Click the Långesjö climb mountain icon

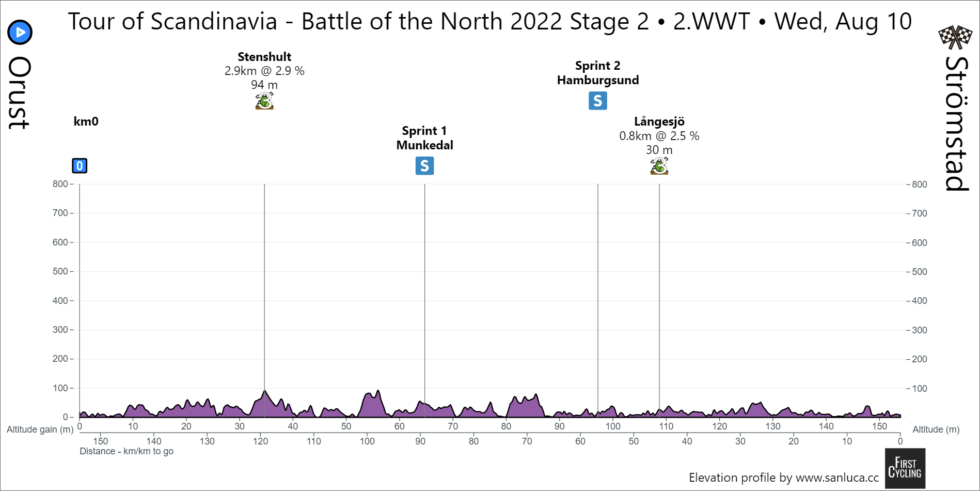click(659, 166)
